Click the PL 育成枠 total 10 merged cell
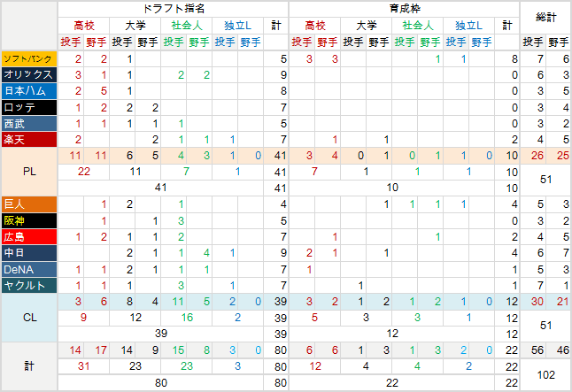The width and height of the screenshot is (572, 392). [x=391, y=188]
